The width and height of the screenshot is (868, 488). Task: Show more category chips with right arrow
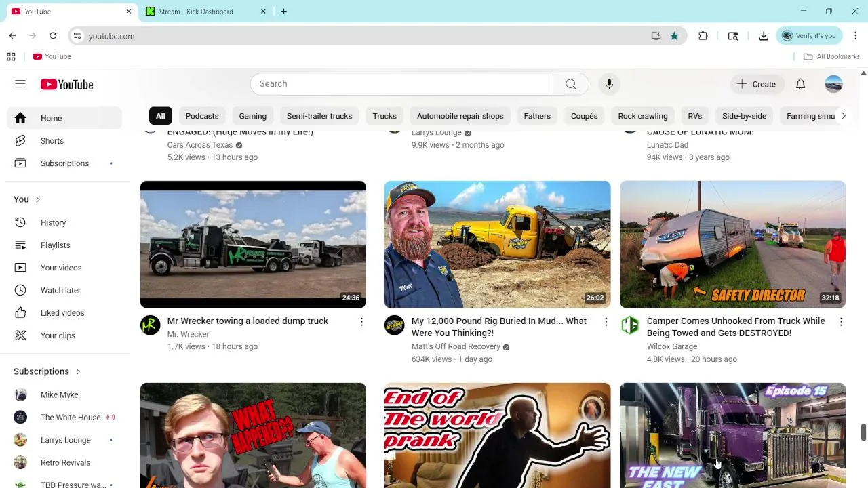843,116
